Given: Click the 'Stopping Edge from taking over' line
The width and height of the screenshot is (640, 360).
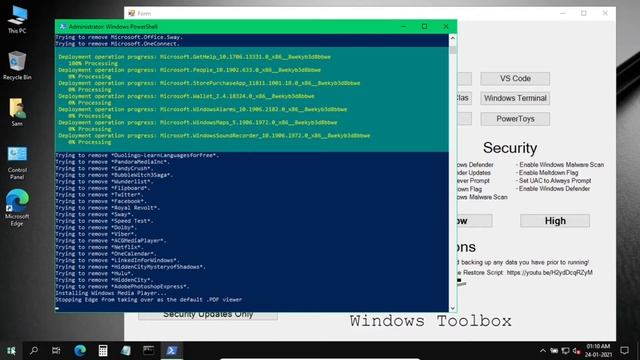Looking at the screenshot, I should (x=149, y=299).
